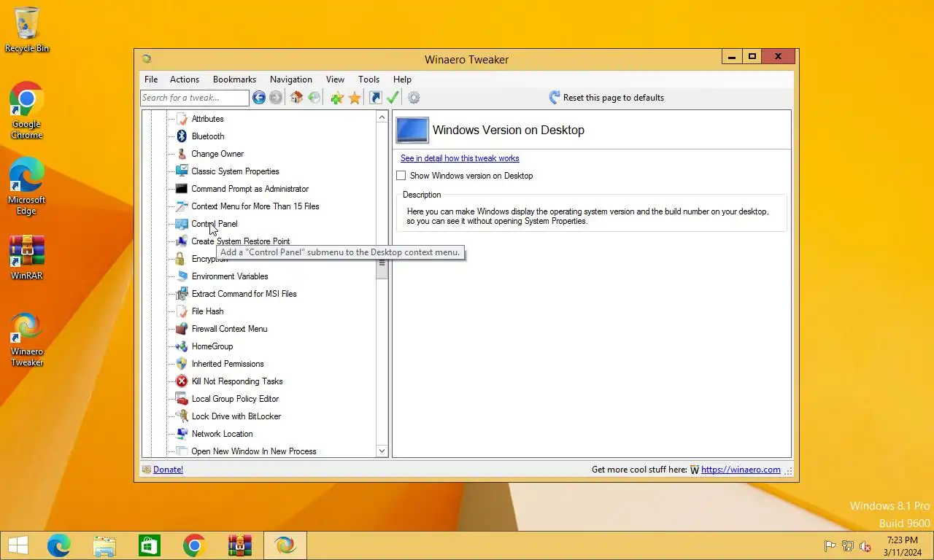Select the Control Panel tree item

[x=215, y=224]
